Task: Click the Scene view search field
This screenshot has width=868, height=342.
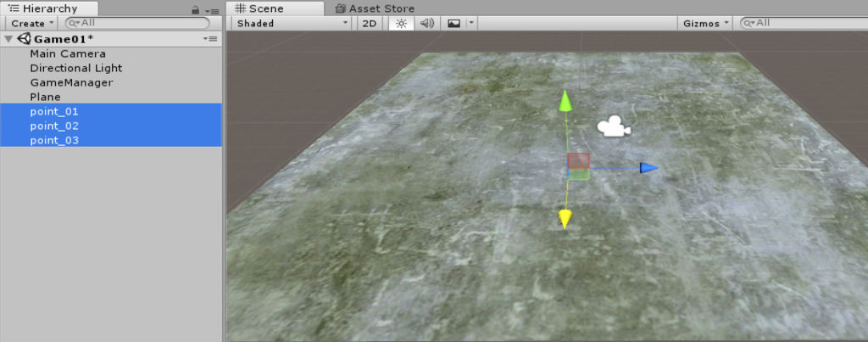Action: pos(804,23)
